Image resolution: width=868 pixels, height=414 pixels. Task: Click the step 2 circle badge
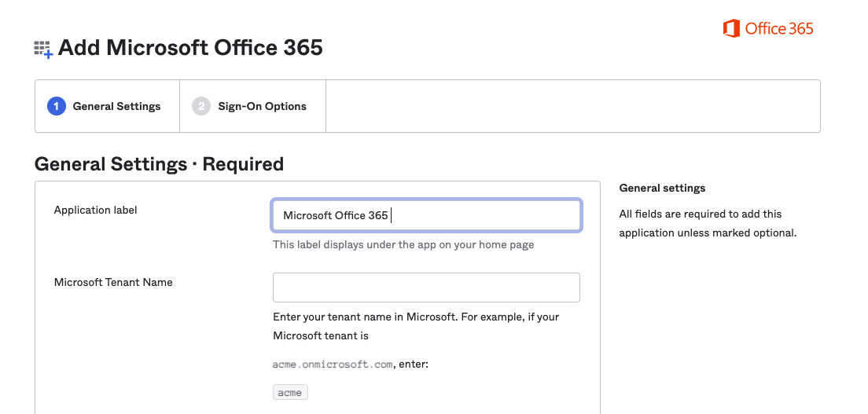[202, 106]
